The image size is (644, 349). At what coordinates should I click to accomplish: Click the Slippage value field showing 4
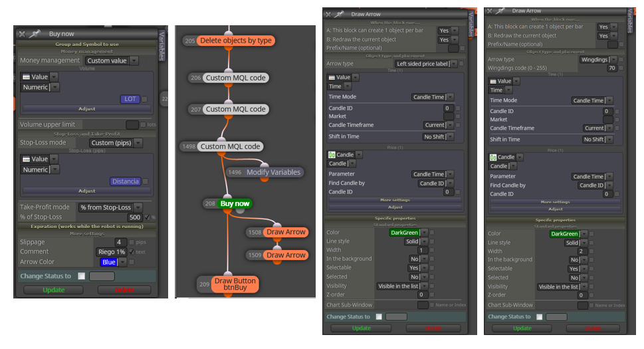119,242
